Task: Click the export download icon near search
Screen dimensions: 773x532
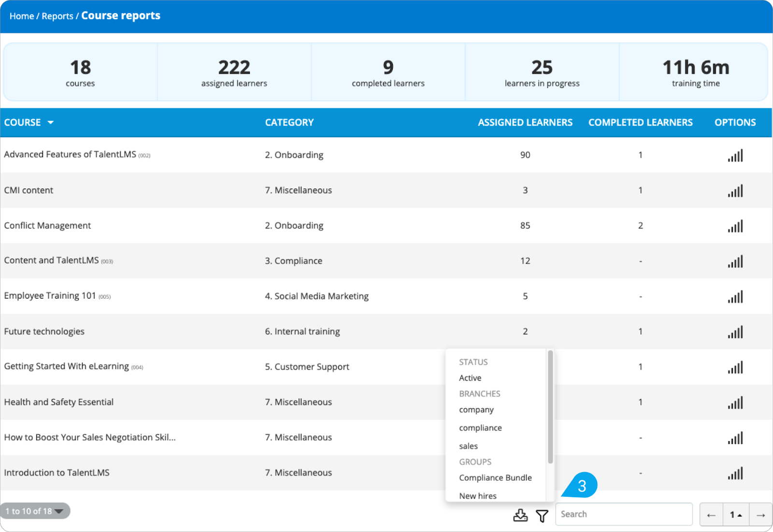Action: (520, 515)
